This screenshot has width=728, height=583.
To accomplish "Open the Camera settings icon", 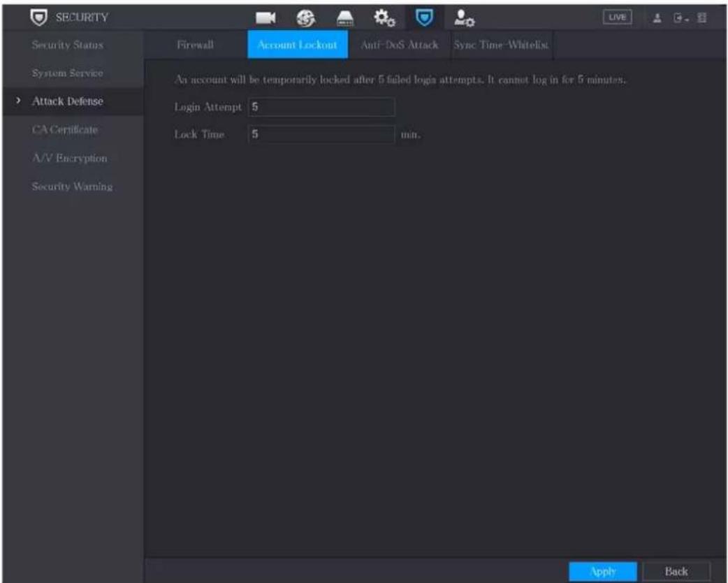I will [x=265, y=18].
